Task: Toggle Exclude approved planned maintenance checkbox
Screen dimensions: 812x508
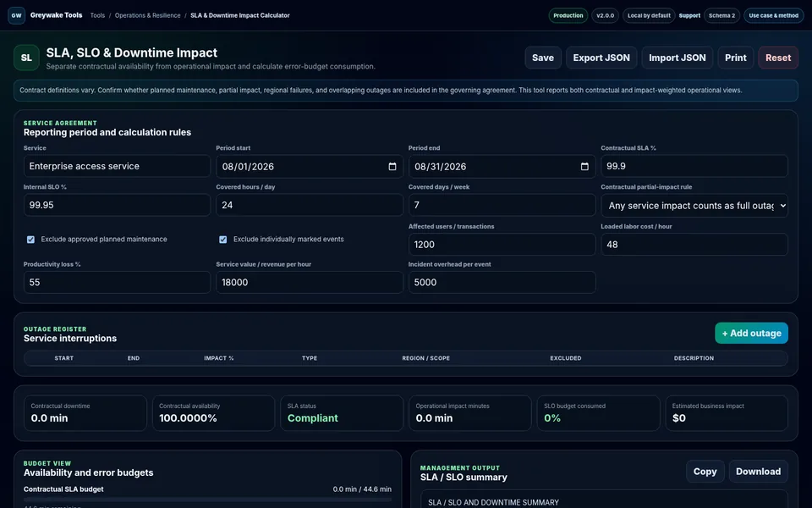Action: point(30,240)
